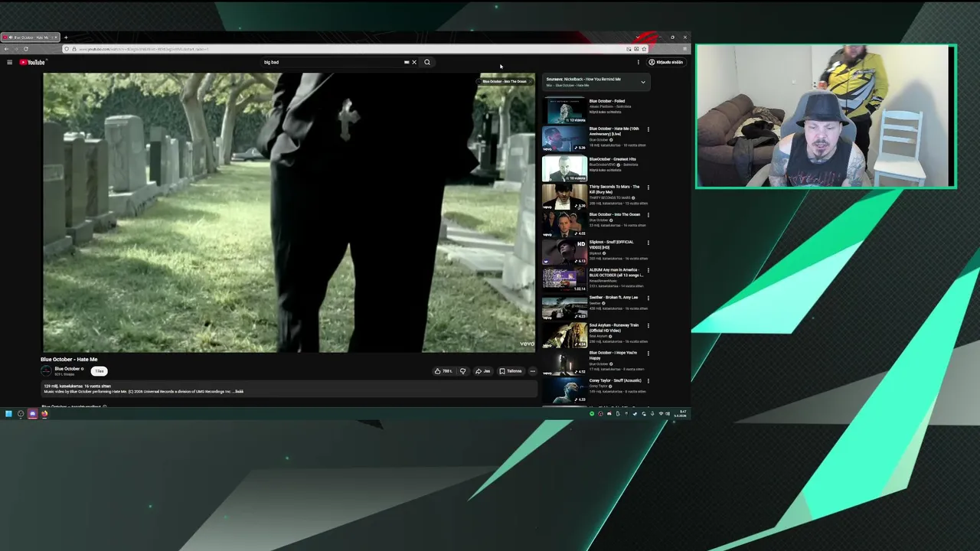Open options menu for Corey Taylor - Snuff
This screenshot has width=980, height=551.
coord(648,381)
